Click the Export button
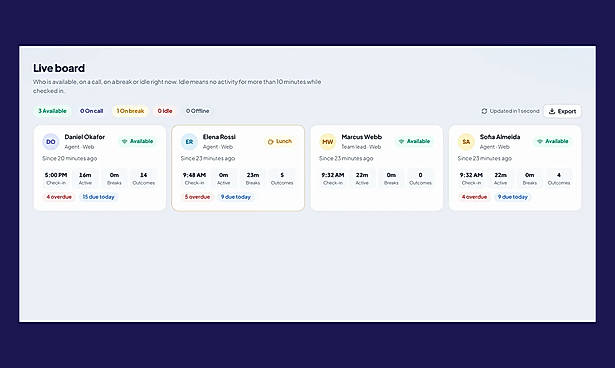This screenshot has width=615, height=368. point(562,111)
